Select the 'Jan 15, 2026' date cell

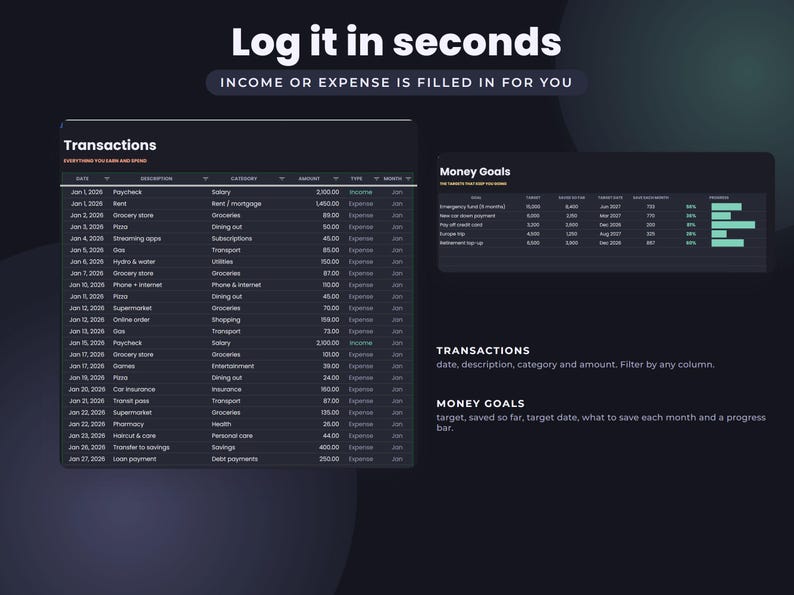(x=87, y=343)
